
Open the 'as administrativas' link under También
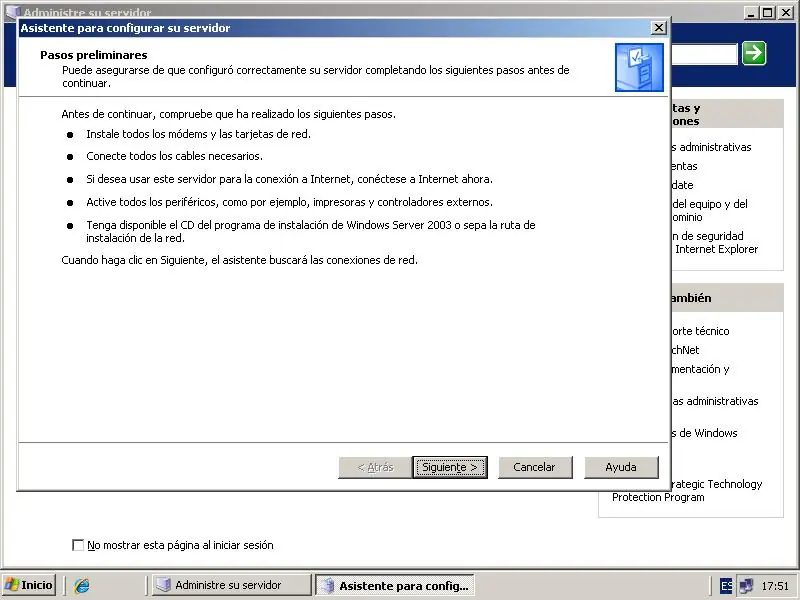pyautogui.click(x=715, y=401)
